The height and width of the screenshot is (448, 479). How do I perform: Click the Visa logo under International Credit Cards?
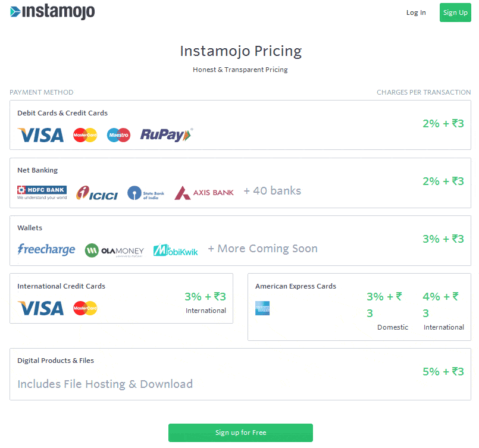[x=40, y=308]
